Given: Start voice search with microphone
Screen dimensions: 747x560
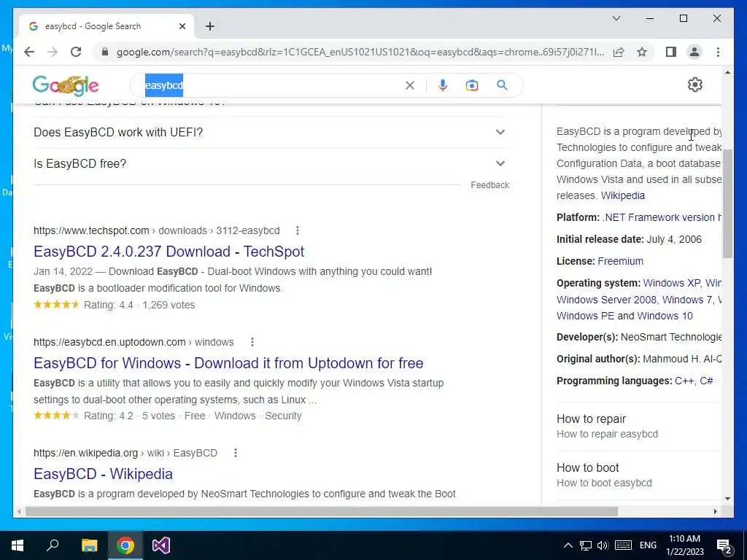Looking at the screenshot, I should coord(443,85).
